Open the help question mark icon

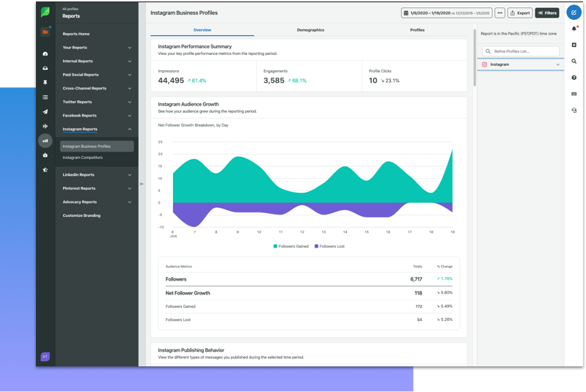pyautogui.click(x=574, y=78)
